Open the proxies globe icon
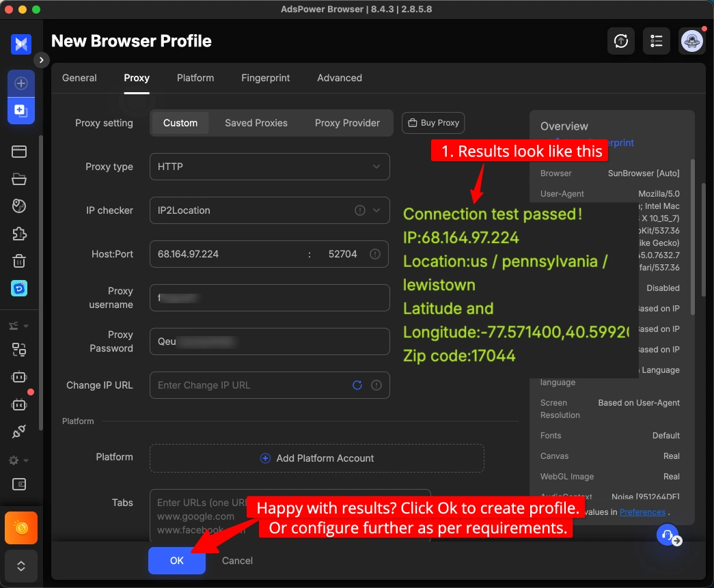Screen dimensions: 714x588 (19, 206)
